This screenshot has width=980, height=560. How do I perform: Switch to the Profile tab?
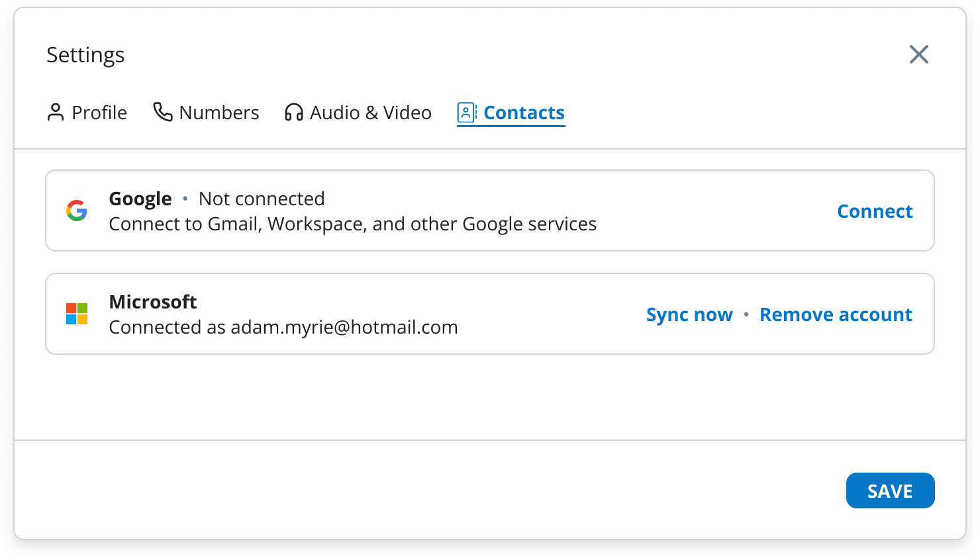point(99,113)
